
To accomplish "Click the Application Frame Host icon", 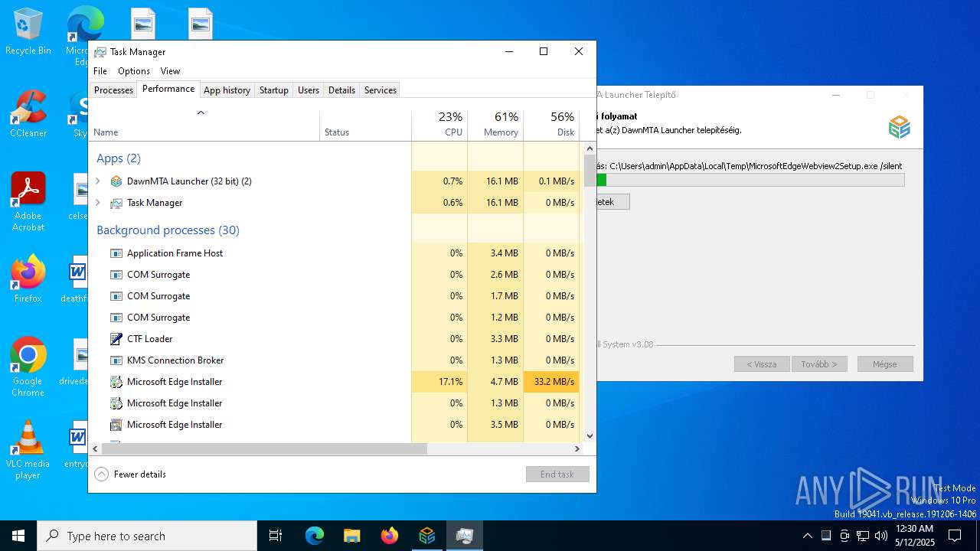I will pyautogui.click(x=116, y=253).
